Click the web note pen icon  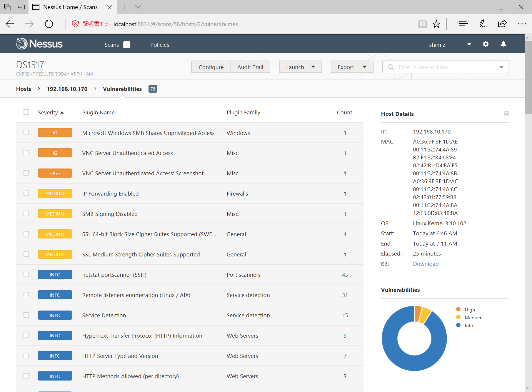(x=483, y=24)
